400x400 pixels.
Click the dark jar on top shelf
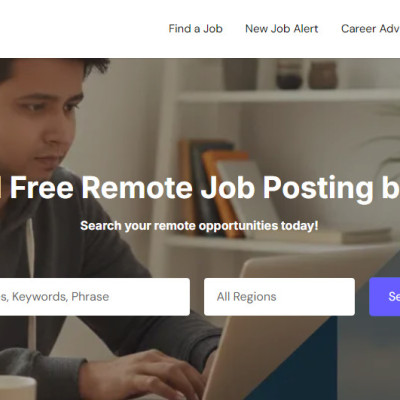click(289, 74)
